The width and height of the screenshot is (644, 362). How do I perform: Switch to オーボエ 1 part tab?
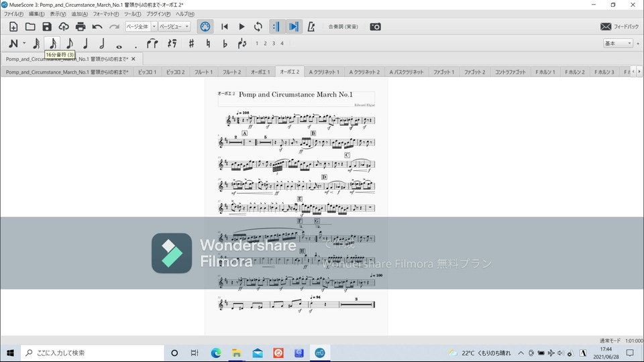pyautogui.click(x=260, y=72)
